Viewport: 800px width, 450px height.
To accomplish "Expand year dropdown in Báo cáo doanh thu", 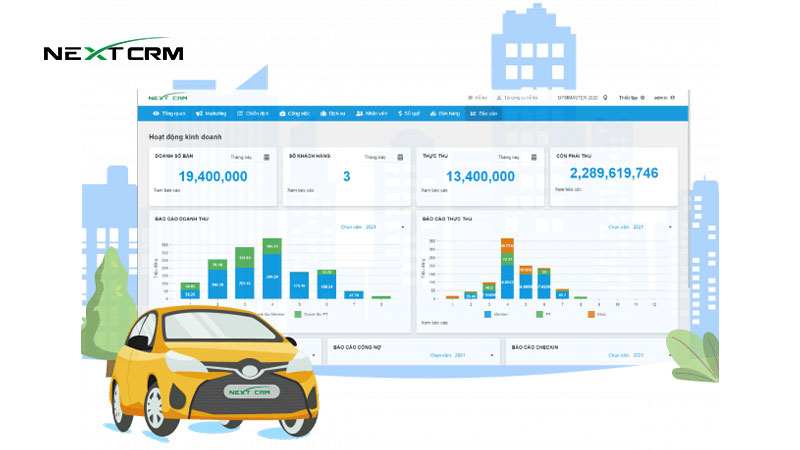I will pos(403,227).
